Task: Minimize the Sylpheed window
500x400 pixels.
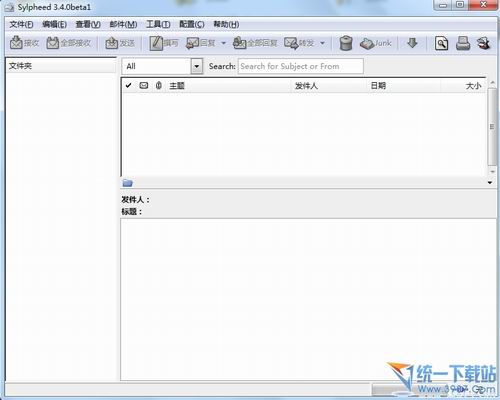Action: point(443,5)
